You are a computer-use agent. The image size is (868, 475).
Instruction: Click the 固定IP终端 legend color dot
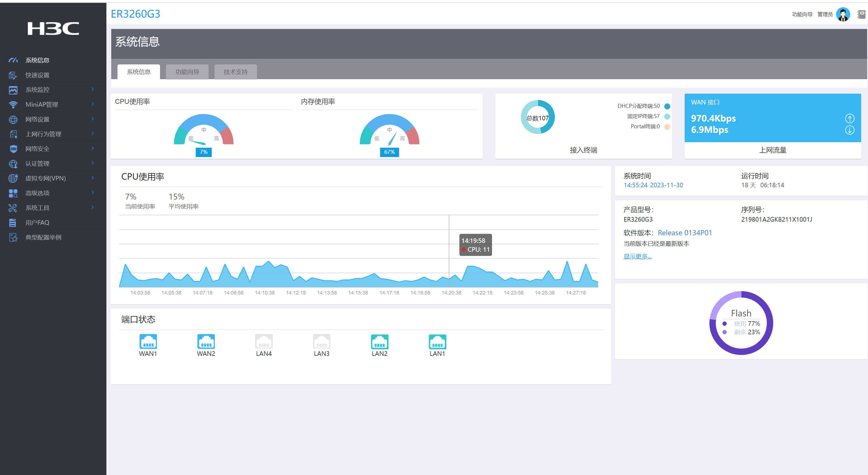pyautogui.click(x=667, y=116)
